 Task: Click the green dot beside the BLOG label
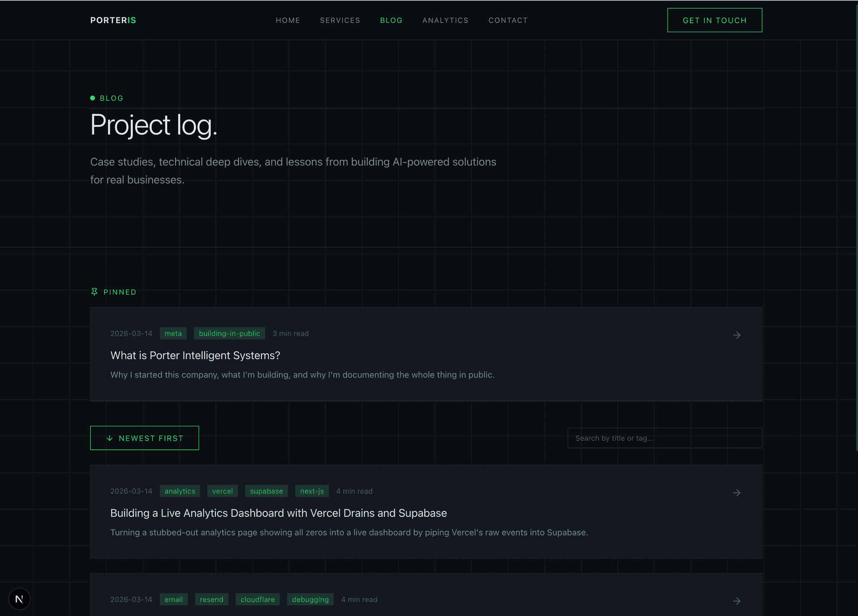tap(92, 97)
